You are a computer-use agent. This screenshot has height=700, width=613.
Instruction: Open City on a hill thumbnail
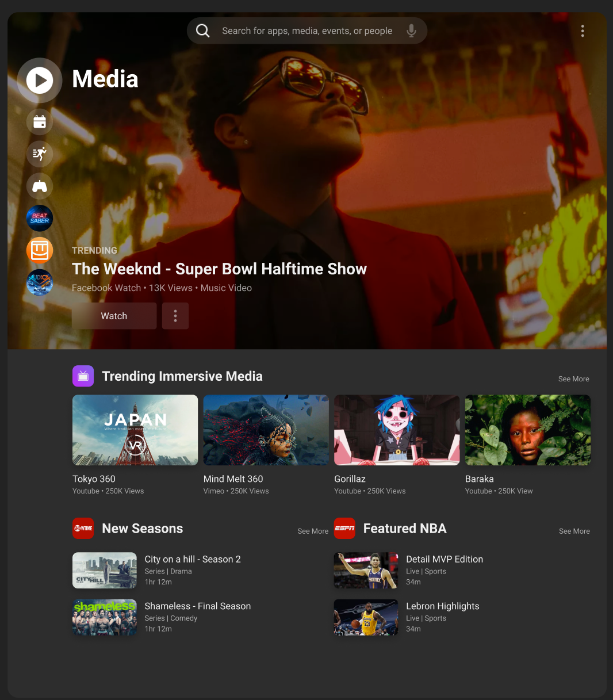tap(105, 571)
